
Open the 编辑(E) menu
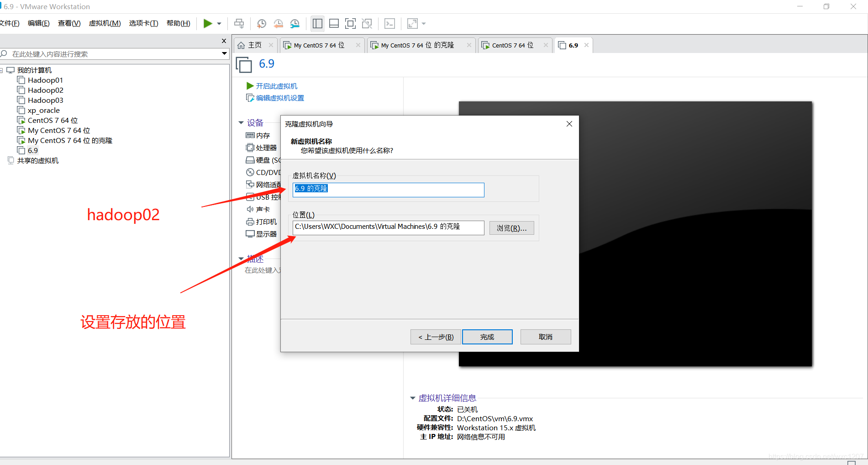[x=38, y=23]
